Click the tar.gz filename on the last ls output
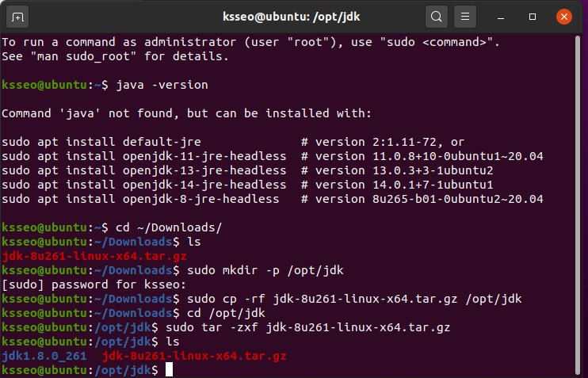 (x=194, y=356)
